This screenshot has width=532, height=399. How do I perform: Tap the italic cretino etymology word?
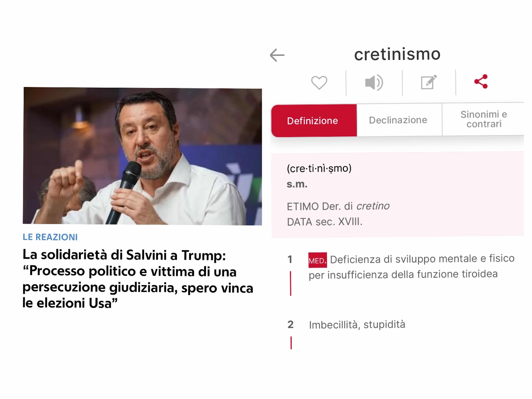click(x=373, y=206)
